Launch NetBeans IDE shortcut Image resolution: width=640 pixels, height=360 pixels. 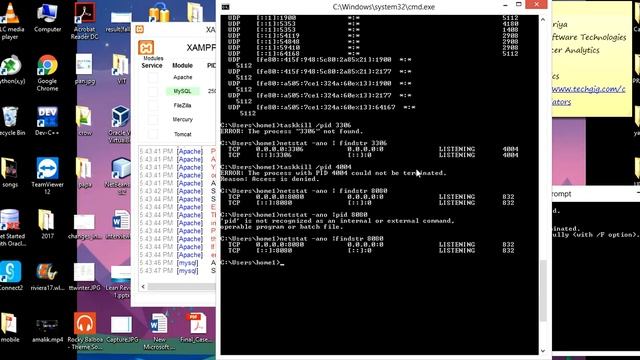coord(120,176)
